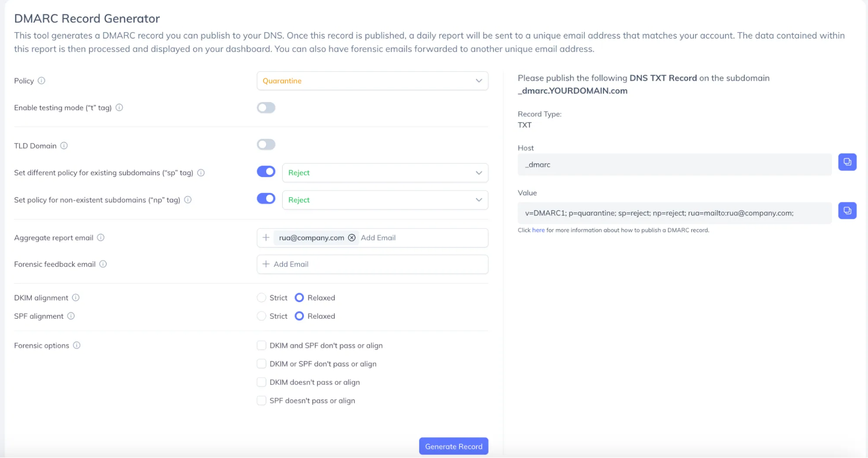Expand the "sp" tag Reject dropdown
This screenshot has width=868, height=458.
[x=385, y=173]
